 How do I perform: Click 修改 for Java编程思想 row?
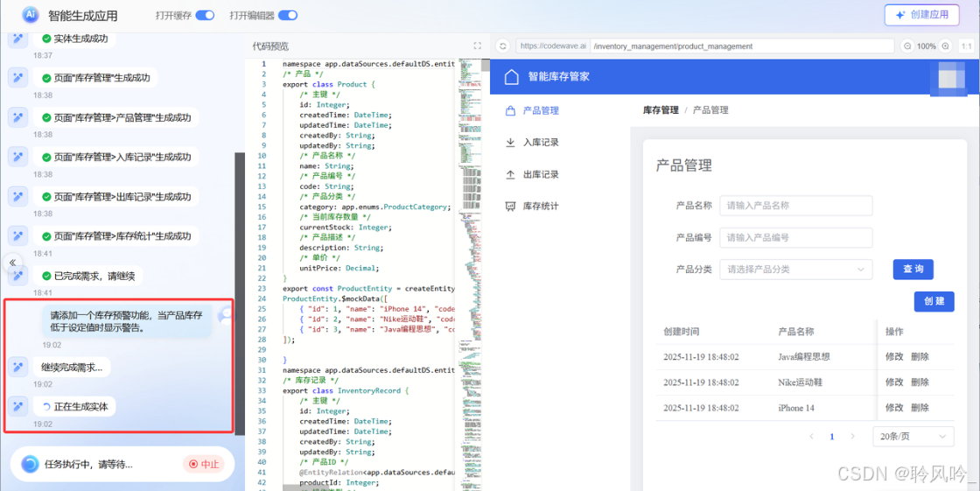[x=894, y=356]
